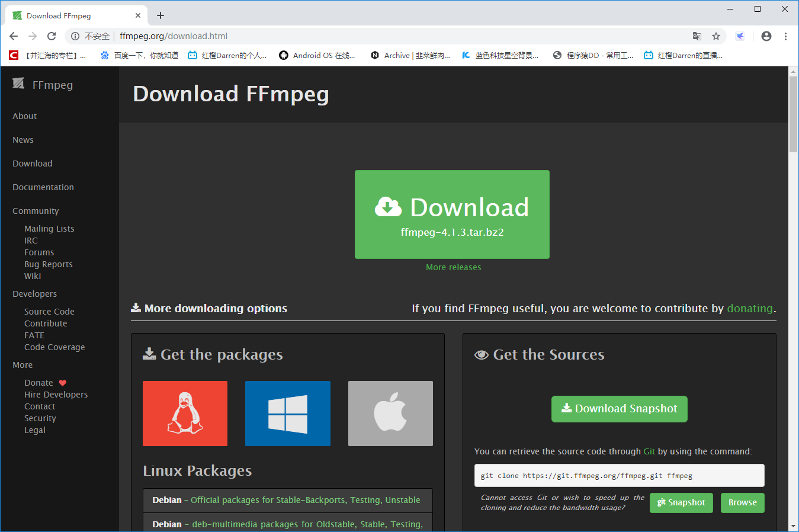Screen dimensions: 799x532
Task: Open the Linux penguin packages tile
Action: [185, 414]
